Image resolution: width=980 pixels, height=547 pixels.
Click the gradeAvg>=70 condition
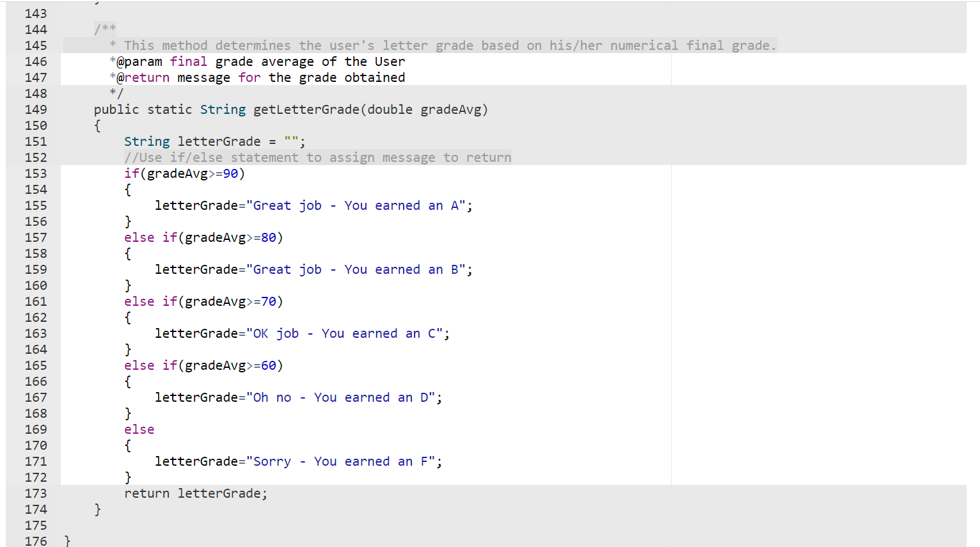coord(230,301)
